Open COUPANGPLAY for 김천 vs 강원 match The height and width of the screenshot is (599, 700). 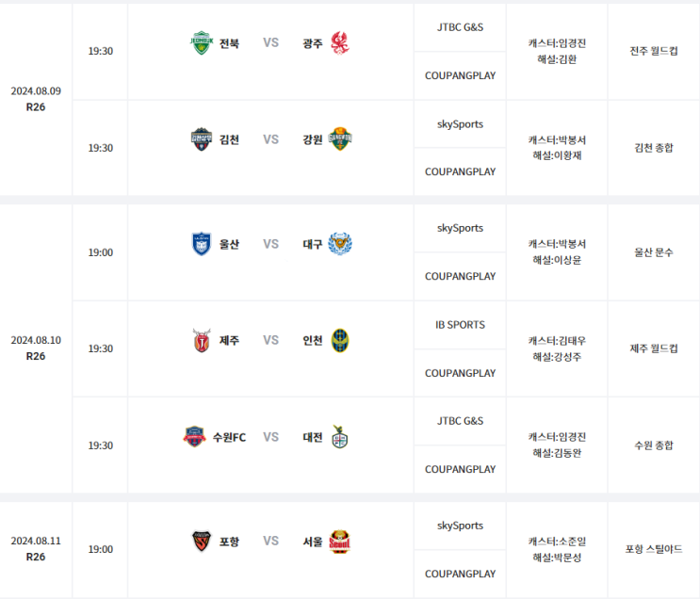[460, 171]
